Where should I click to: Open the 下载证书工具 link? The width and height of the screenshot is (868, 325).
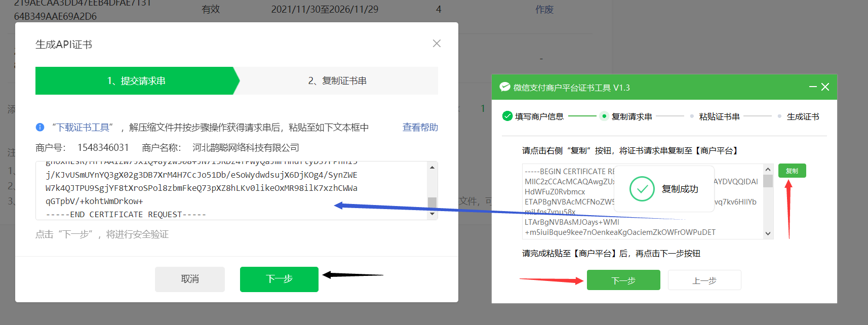click(83, 127)
